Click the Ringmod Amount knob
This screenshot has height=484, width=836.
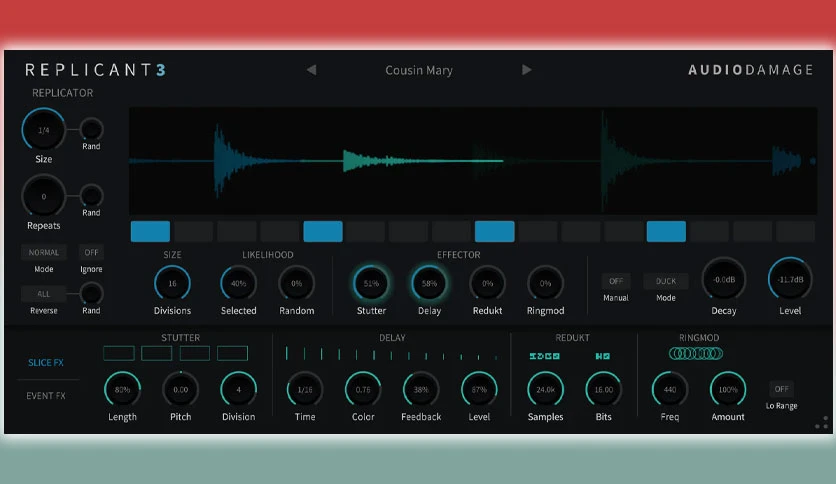tap(728, 390)
